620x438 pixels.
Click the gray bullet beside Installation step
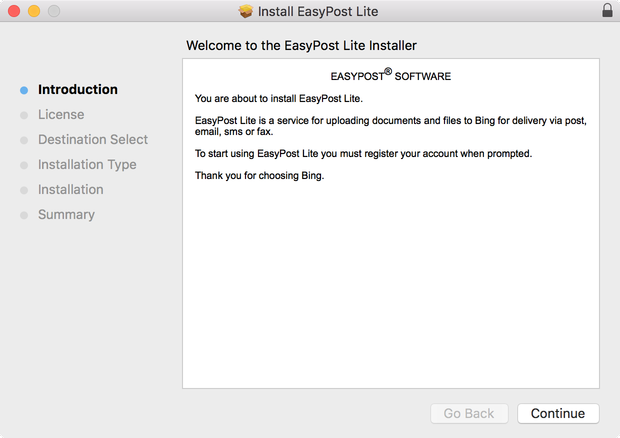click(24, 190)
